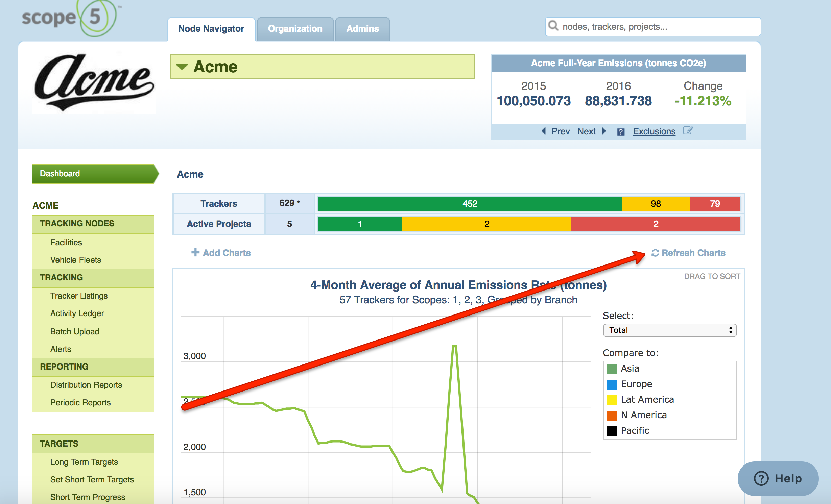Open the Exclusions link

pos(654,131)
